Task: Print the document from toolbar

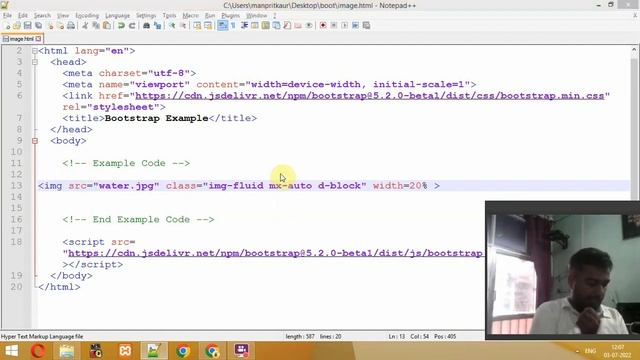Action: click(71, 26)
